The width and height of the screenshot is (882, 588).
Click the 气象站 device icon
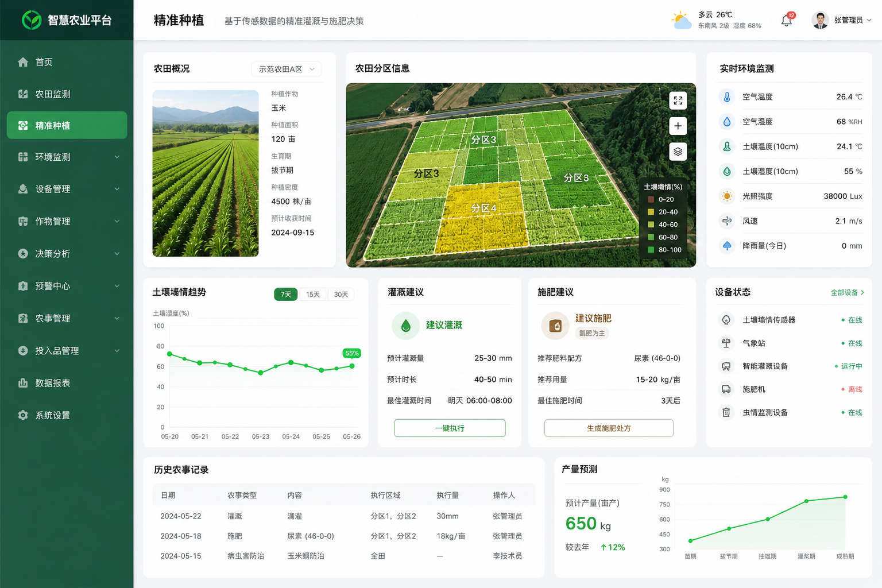click(x=726, y=343)
